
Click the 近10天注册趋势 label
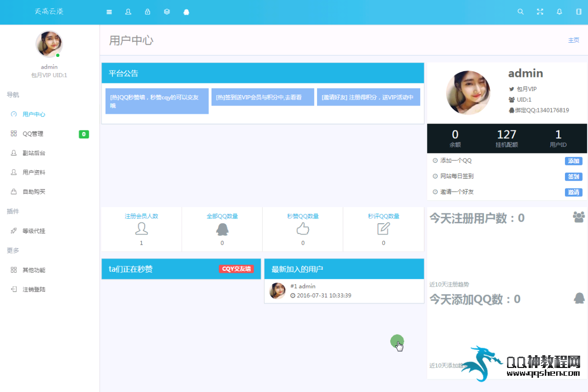(x=449, y=285)
